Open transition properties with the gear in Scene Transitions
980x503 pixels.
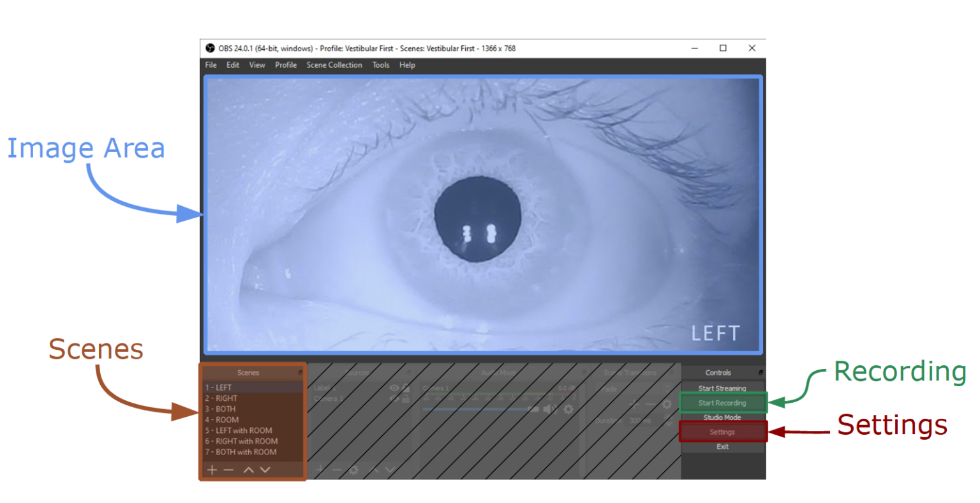666,404
